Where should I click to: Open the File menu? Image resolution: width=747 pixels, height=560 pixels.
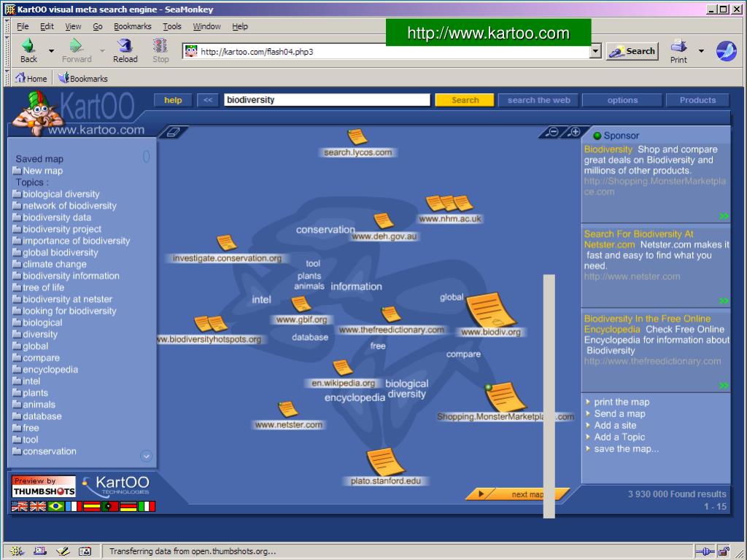click(x=23, y=26)
